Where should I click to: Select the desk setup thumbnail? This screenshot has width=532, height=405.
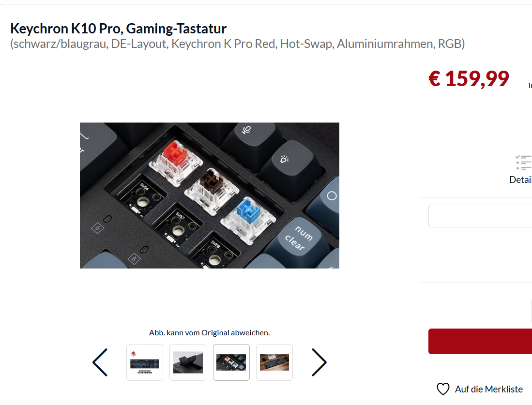click(x=274, y=362)
